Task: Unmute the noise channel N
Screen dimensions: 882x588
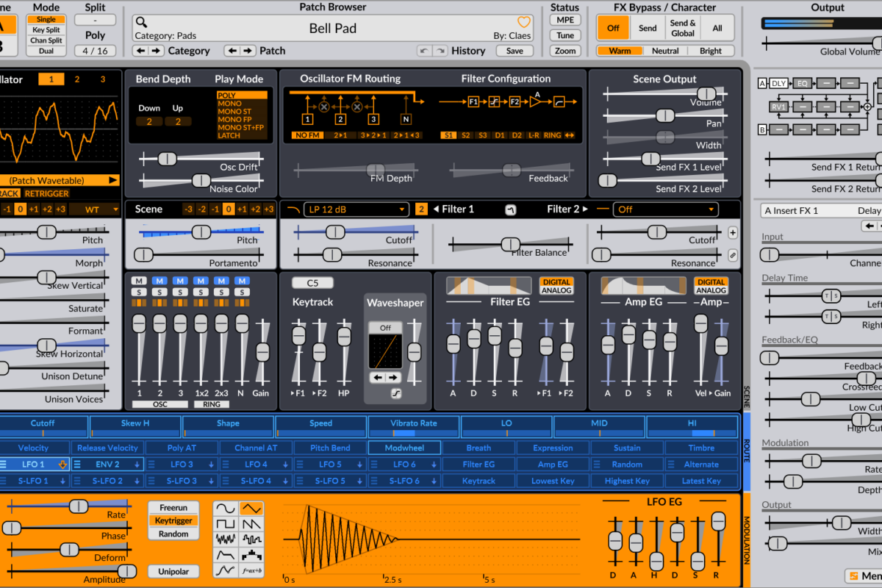Action: coord(242,282)
